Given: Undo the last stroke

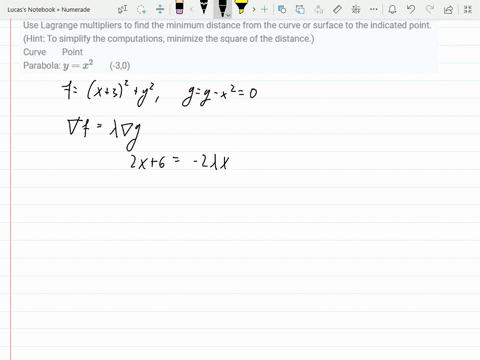Looking at the screenshot, I should (x=411, y=9).
